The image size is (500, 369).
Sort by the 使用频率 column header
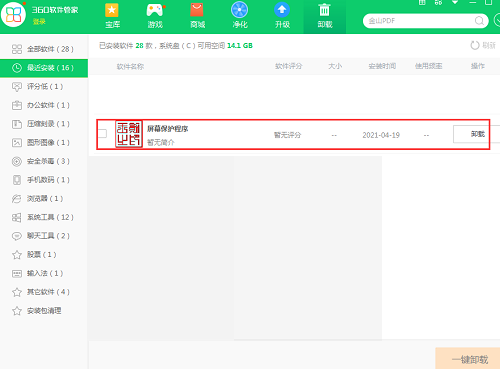(x=429, y=66)
